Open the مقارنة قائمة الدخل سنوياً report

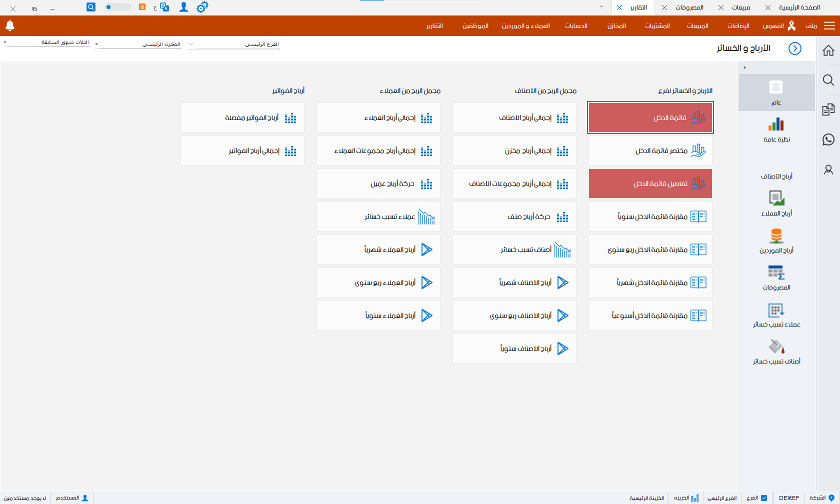tap(650, 216)
